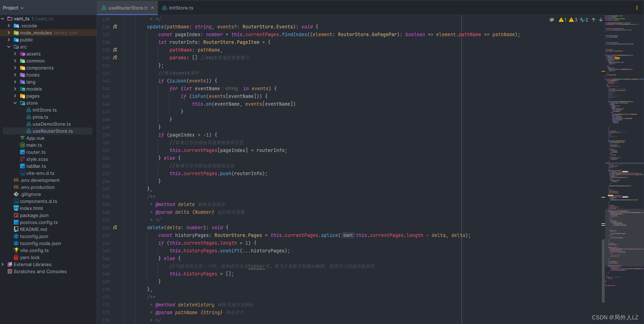Click the 'start:' parameter hint on line 163
Viewport: 644px width, 324px height.
[348, 235]
